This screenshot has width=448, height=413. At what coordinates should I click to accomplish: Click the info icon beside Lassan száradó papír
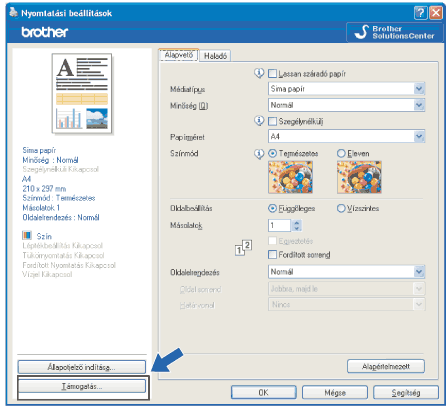pos(259,73)
